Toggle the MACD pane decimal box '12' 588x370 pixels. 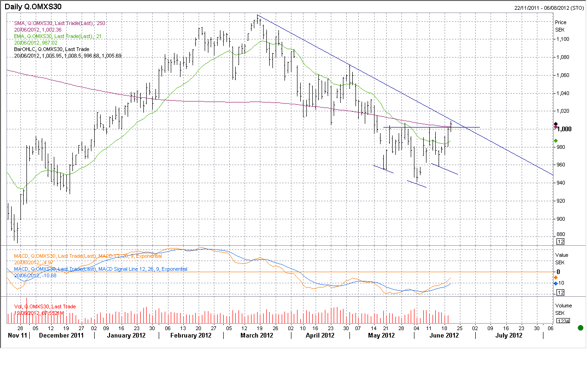point(560,293)
